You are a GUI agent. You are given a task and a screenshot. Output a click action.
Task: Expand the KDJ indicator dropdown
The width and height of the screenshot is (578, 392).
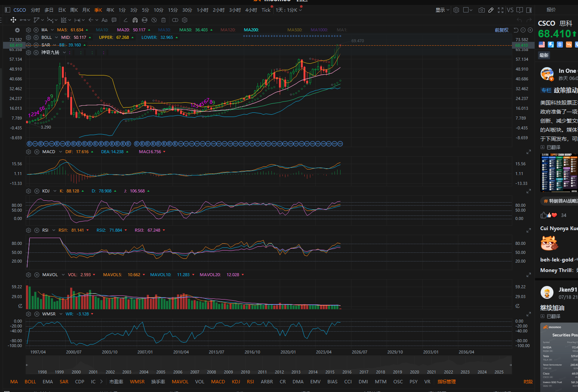tap(54, 191)
